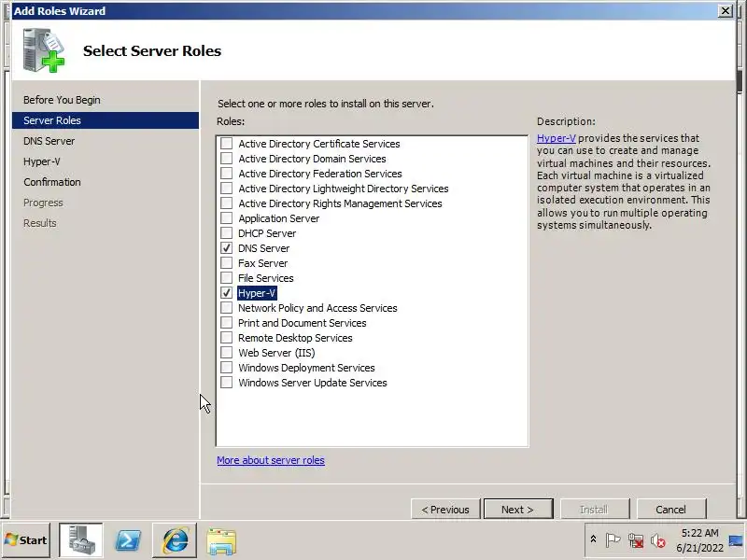Open Hyper-V step in sidebar
Screen dimensions: 747x560
(x=42, y=161)
